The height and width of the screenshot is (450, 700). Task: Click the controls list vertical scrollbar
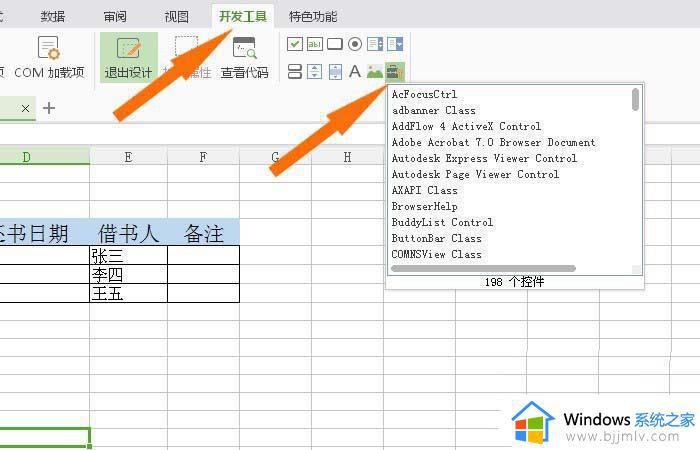point(635,99)
